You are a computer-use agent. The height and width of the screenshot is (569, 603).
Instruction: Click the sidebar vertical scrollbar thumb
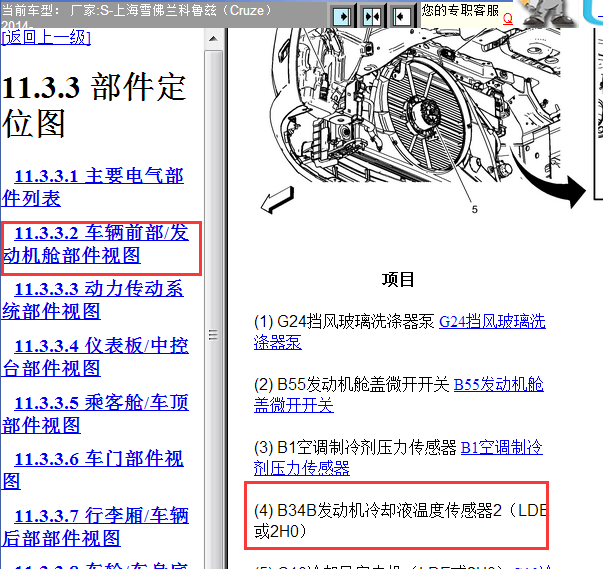pyautogui.click(x=213, y=334)
